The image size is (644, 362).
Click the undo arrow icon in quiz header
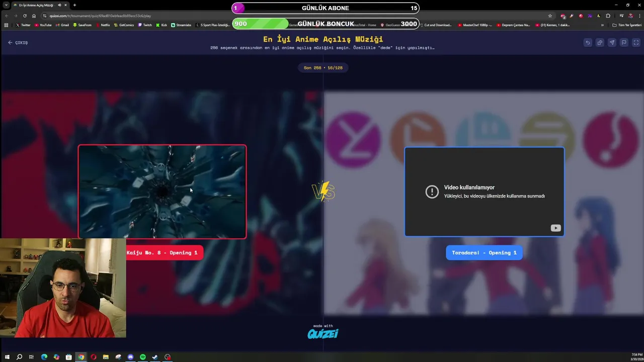coord(588,43)
